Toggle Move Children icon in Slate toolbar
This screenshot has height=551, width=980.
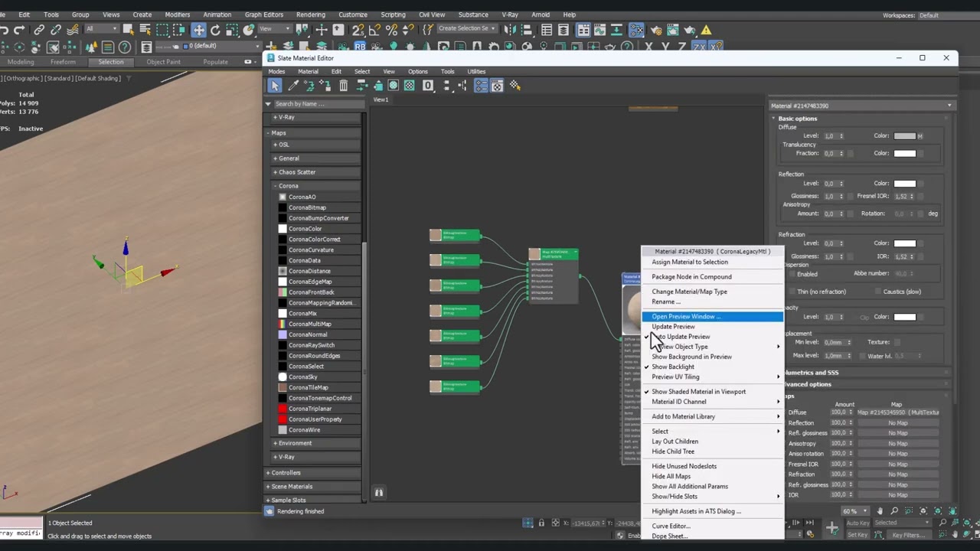click(362, 86)
